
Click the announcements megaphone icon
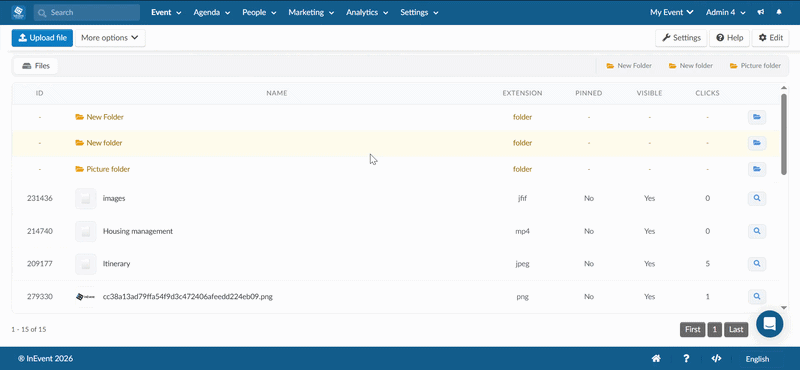point(761,12)
